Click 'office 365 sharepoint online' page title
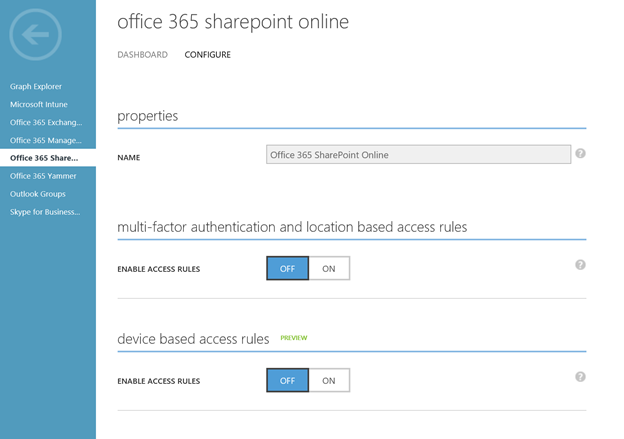624x439 pixels. click(233, 21)
